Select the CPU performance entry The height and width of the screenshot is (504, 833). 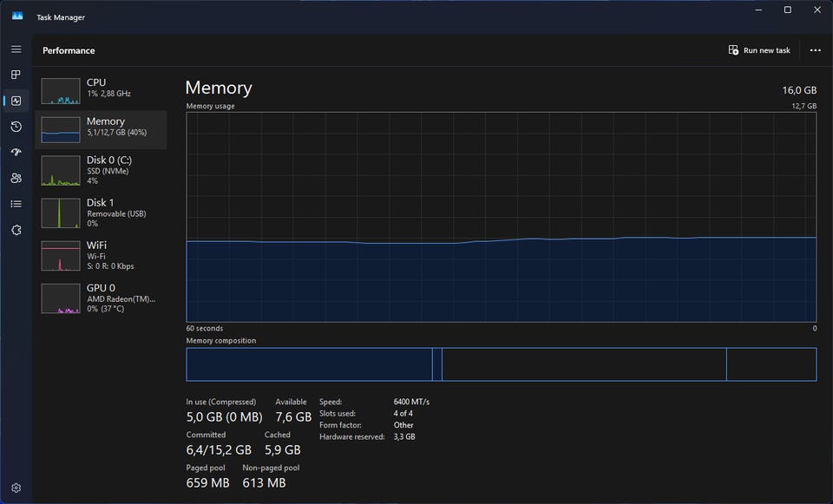click(x=101, y=90)
